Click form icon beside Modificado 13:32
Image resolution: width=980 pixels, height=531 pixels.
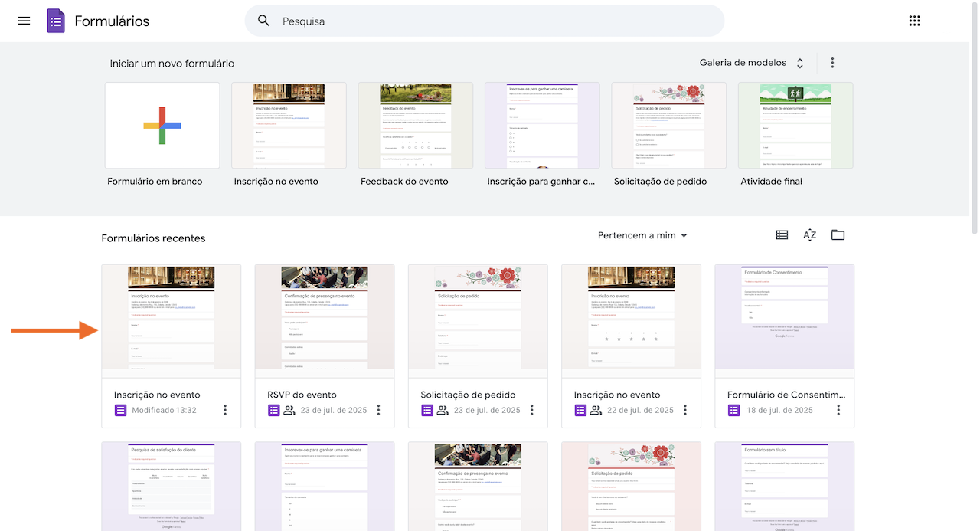coord(120,410)
